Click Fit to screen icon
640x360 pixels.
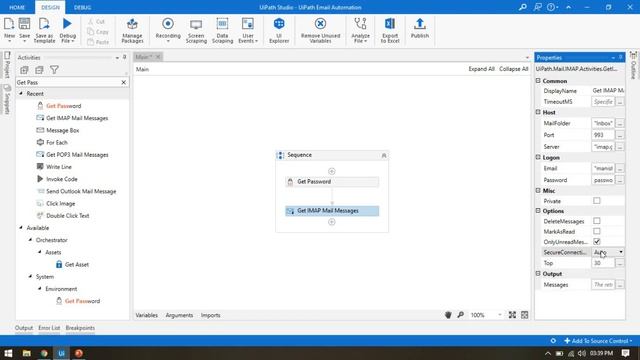[x=512, y=315]
